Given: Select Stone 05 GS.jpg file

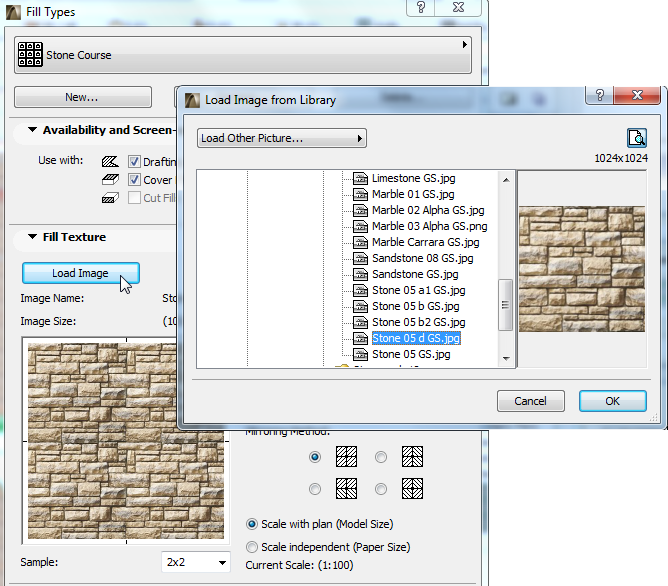Looking at the screenshot, I should point(411,354).
